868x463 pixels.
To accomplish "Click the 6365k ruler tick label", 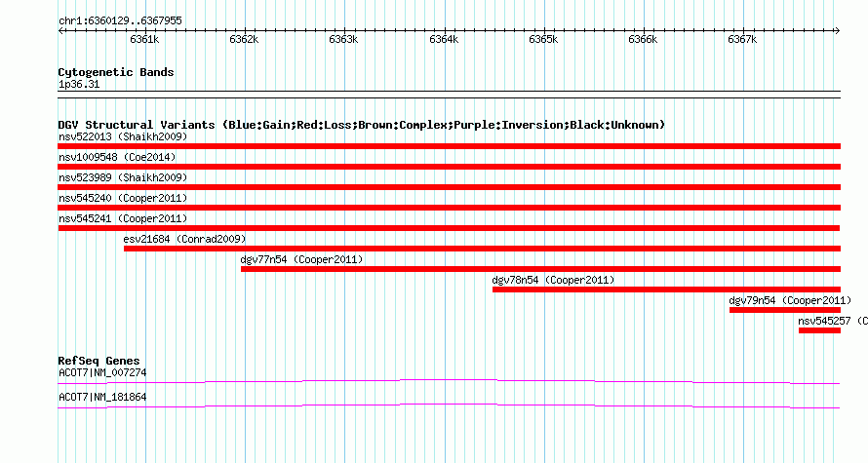I will point(543,40).
